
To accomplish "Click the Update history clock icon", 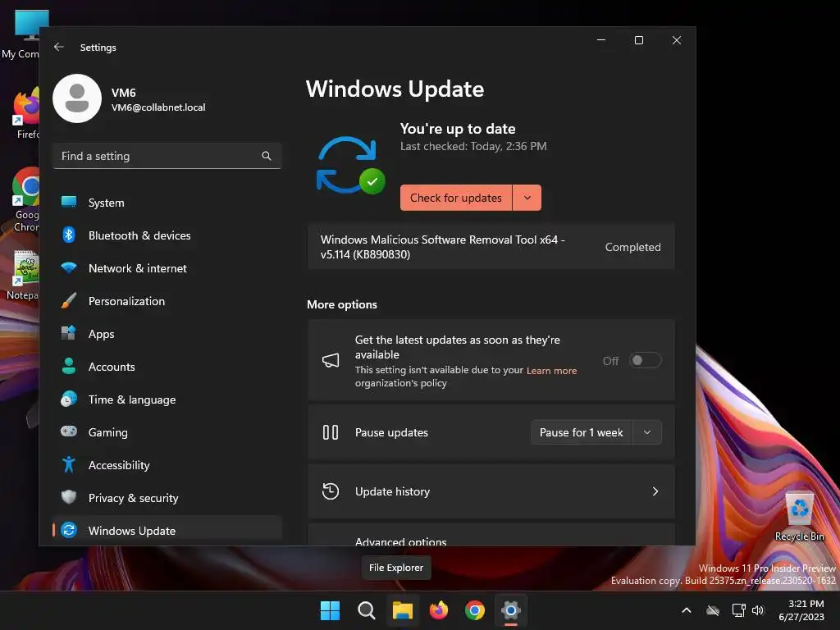I will coord(331,491).
